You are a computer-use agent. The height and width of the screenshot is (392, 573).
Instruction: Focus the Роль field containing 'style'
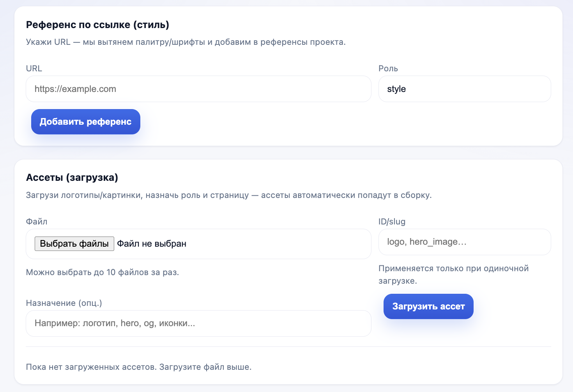tap(464, 89)
